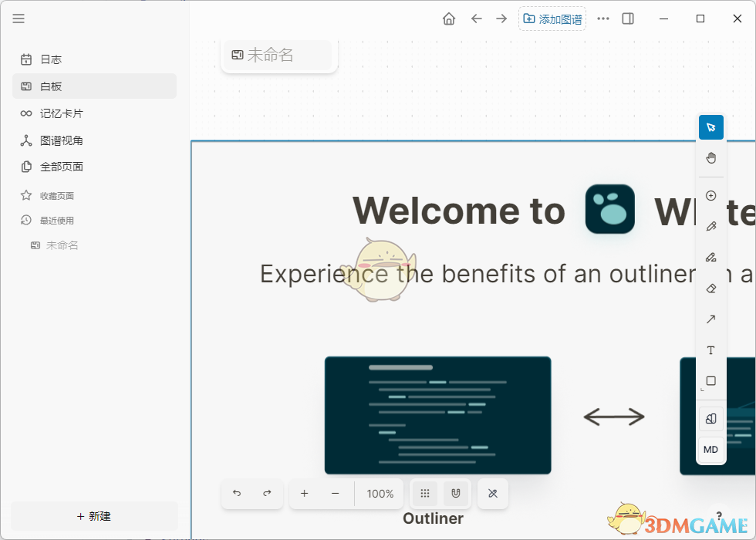Screen dimensions: 756x540
Task: Select the Text tool
Action: pos(710,350)
